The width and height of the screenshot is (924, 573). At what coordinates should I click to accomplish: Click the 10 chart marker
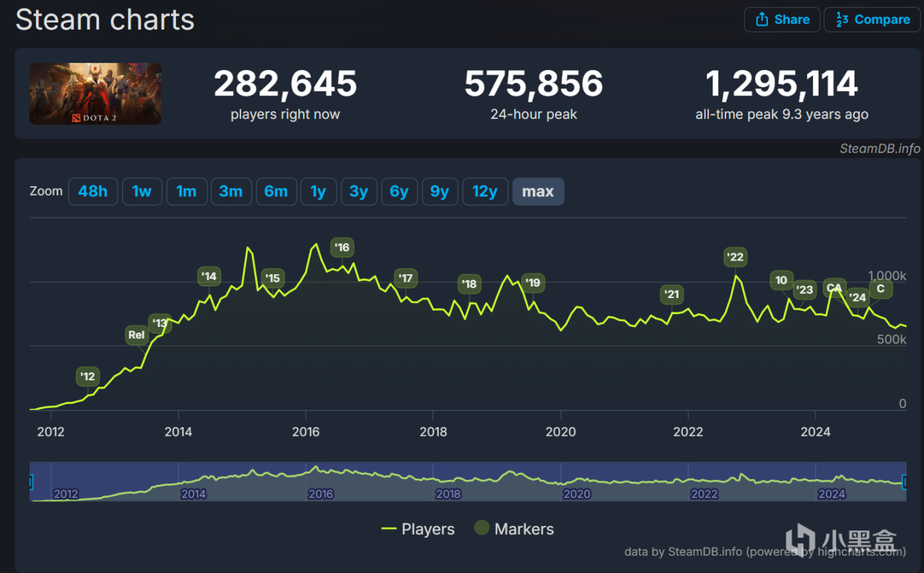tap(781, 281)
